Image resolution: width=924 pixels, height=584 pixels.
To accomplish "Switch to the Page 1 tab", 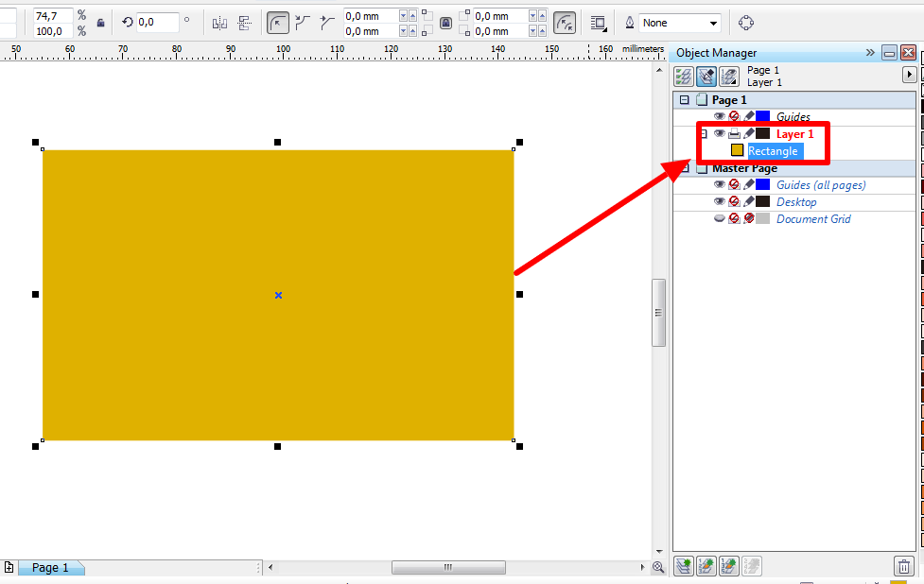I will (x=51, y=568).
